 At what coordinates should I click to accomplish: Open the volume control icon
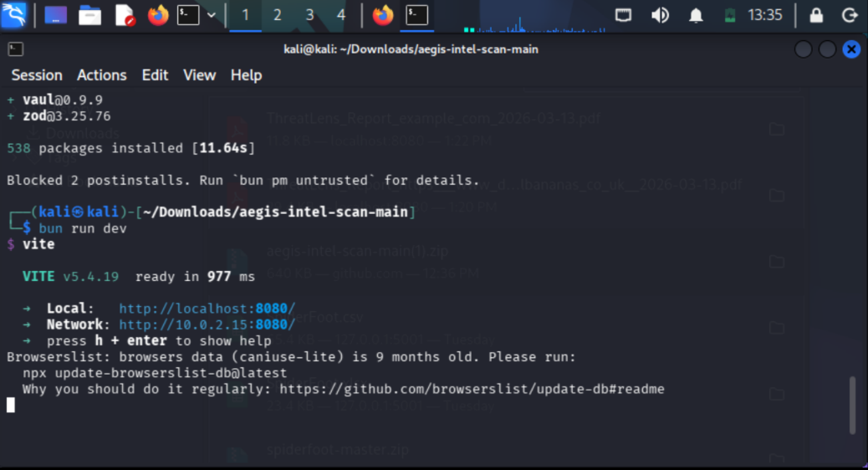pos(660,15)
